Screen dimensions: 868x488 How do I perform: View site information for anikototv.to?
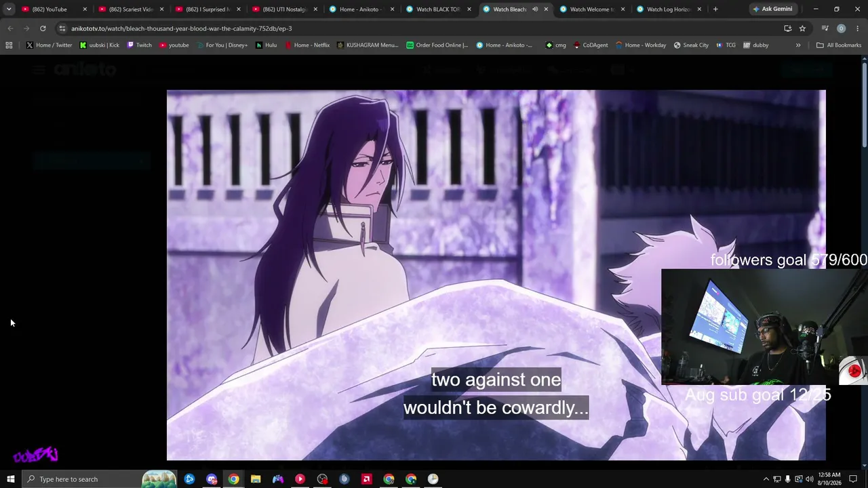tap(62, 28)
